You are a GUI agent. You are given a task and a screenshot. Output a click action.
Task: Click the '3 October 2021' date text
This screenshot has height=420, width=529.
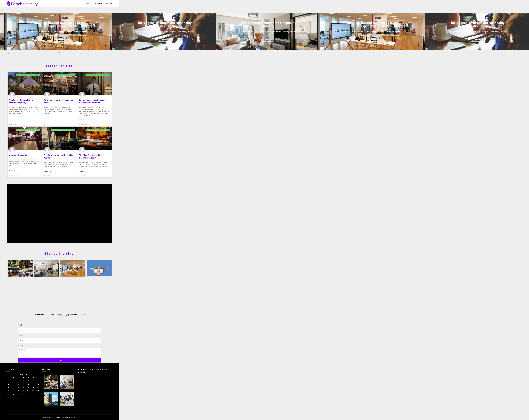click(x=83, y=124)
